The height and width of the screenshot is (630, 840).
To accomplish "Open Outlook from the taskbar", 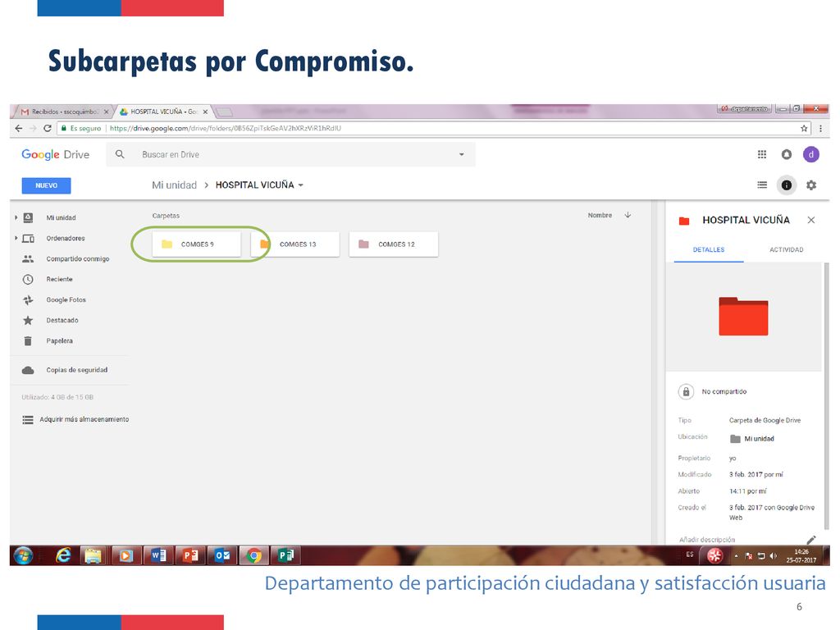I will pos(221,555).
